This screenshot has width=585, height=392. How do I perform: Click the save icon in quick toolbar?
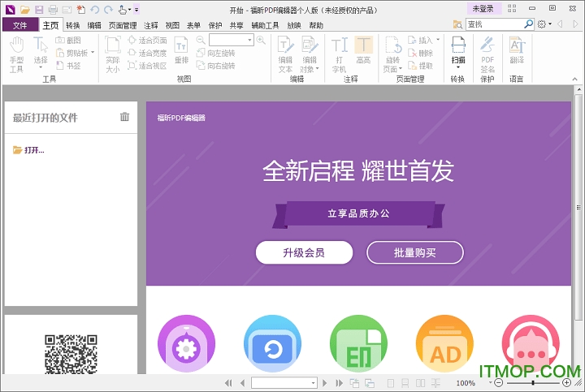tap(39, 10)
